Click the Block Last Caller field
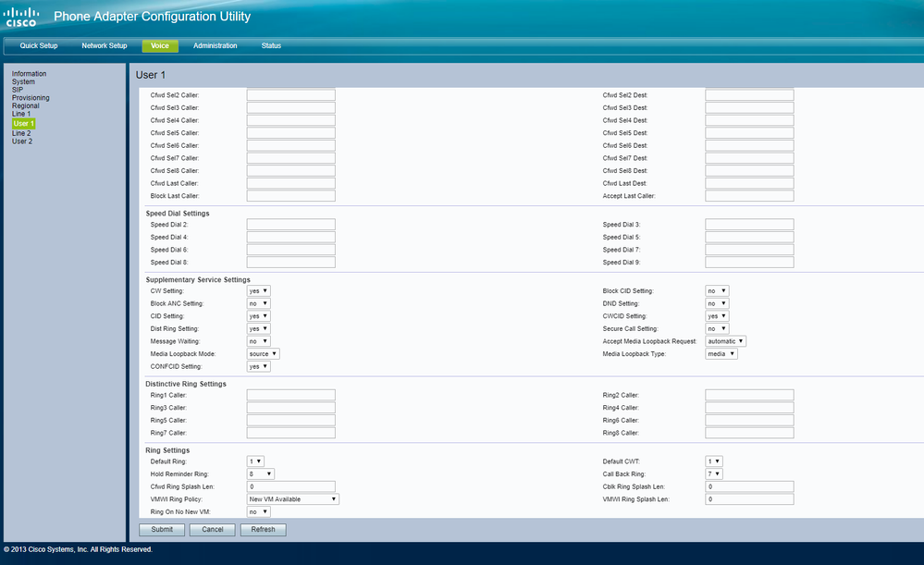 point(290,196)
